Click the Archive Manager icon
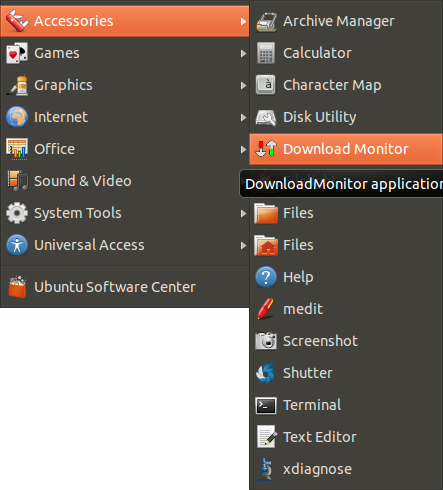The image size is (443, 490). pos(266,22)
